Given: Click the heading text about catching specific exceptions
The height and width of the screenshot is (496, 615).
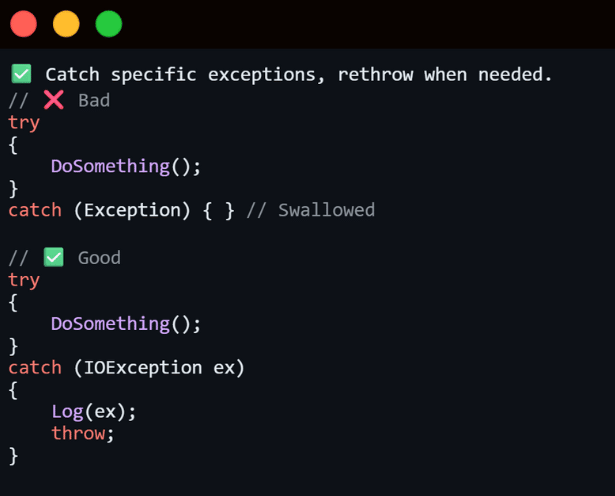Looking at the screenshot, I should 298,75.
